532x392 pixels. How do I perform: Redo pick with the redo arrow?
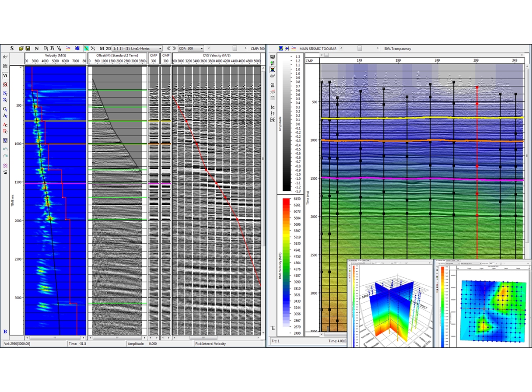[5, 156]
